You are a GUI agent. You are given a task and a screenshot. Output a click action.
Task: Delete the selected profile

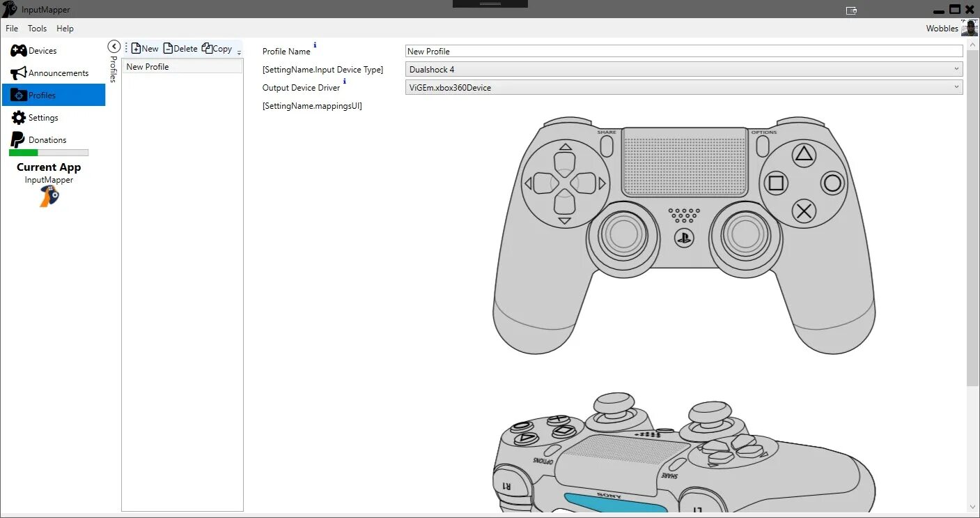pos(180,48)
